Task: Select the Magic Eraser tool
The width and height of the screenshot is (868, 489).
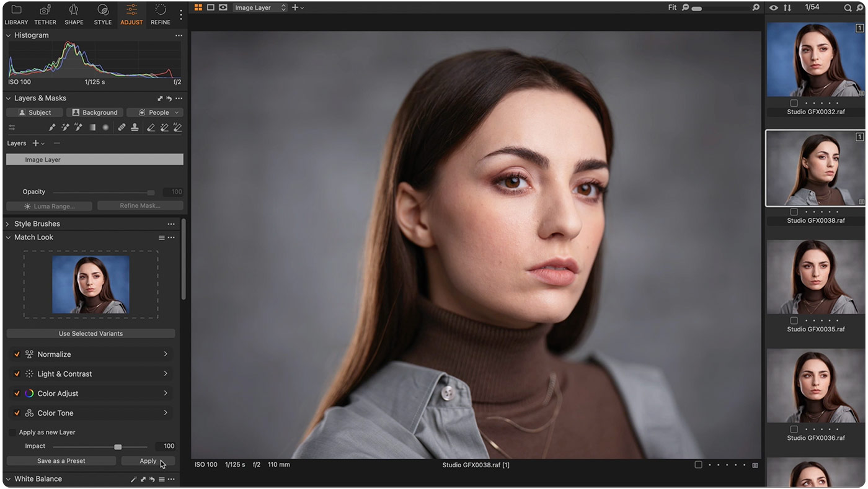Action: point(164,128)
